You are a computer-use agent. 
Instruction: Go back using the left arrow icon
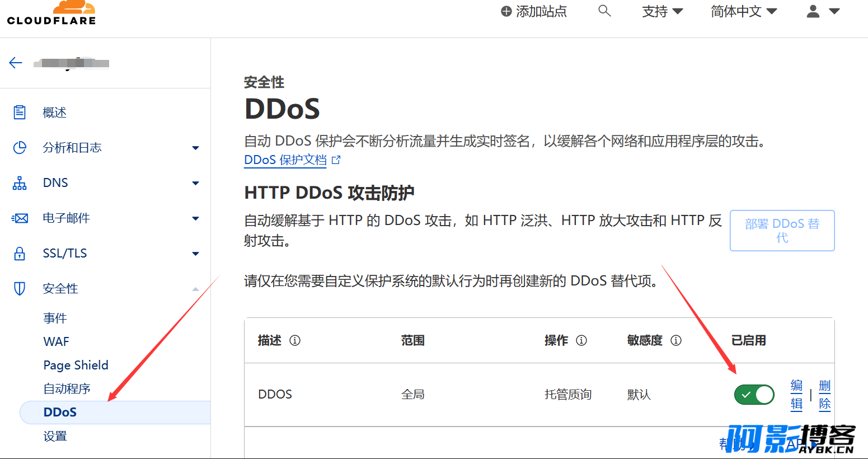(16, 63)
